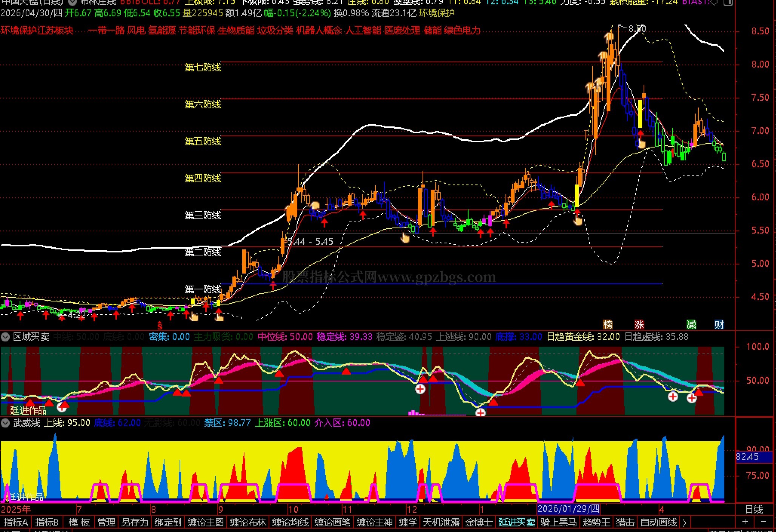Click the 榜 icon below the chart
This screenshot has width=776, height=532.
pyautogui.click(x=607, y=324)
